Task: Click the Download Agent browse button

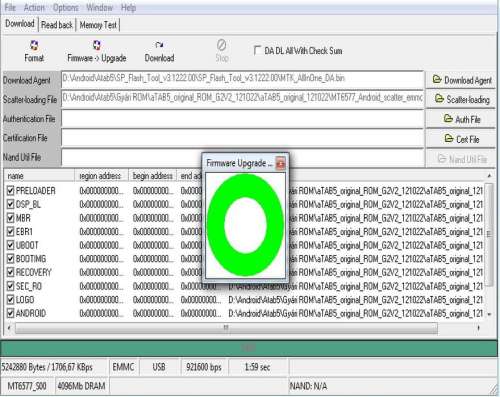Action: tap(461, 80)
